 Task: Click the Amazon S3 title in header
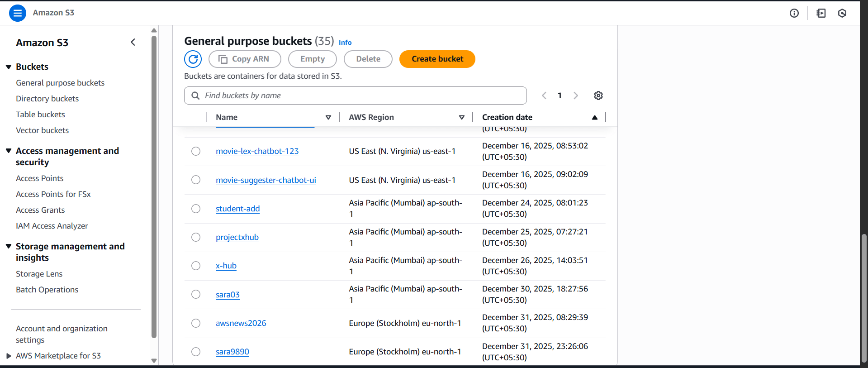53,13
